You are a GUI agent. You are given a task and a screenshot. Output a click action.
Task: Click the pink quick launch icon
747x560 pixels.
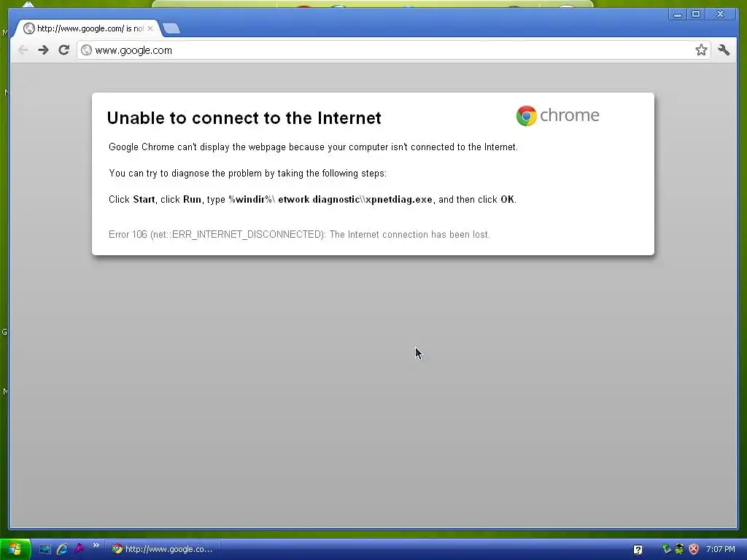[x=79, y=549]
